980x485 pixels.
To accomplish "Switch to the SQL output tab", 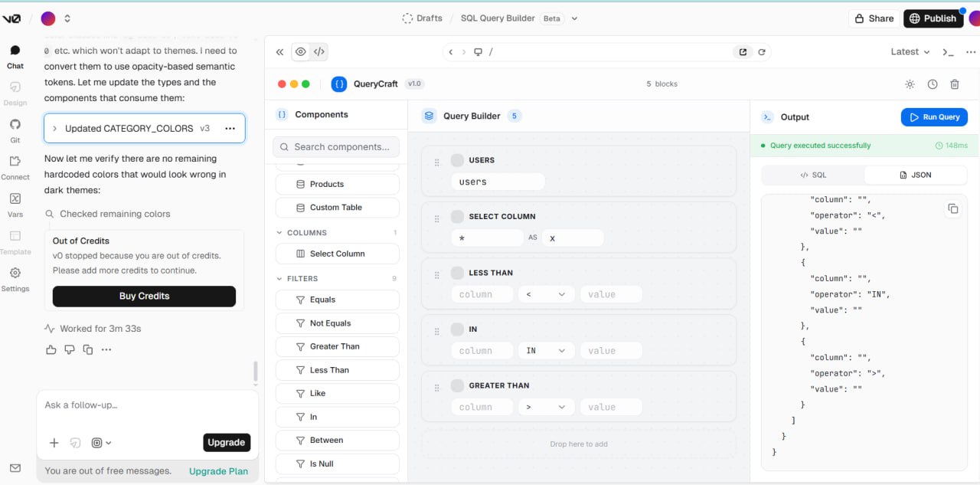I will 813,175.
